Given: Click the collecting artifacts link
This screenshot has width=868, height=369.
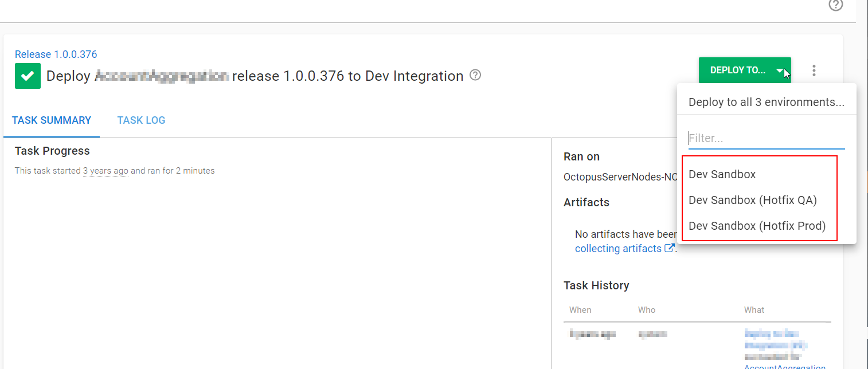Looking at the screenshot, I should pyautogui.click(x=618, y=248).
